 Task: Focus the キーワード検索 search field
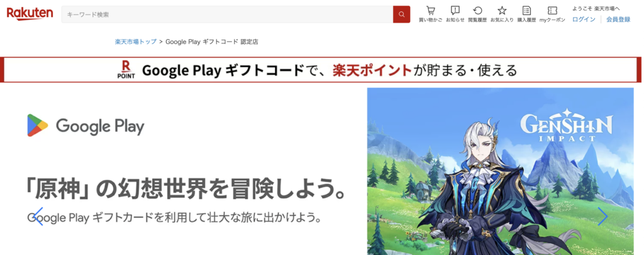(226, 14)
